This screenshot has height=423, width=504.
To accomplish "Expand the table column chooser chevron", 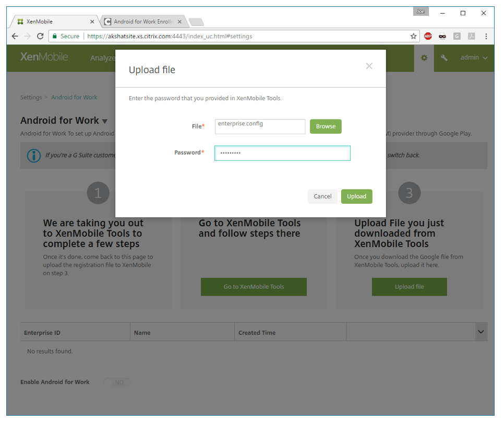I will [481, 332].
